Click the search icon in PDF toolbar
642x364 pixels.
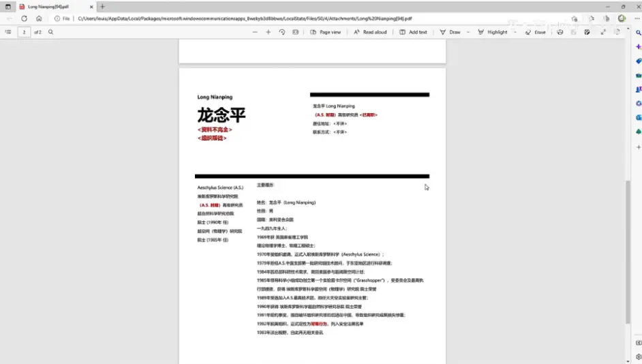tap(50, 32)
